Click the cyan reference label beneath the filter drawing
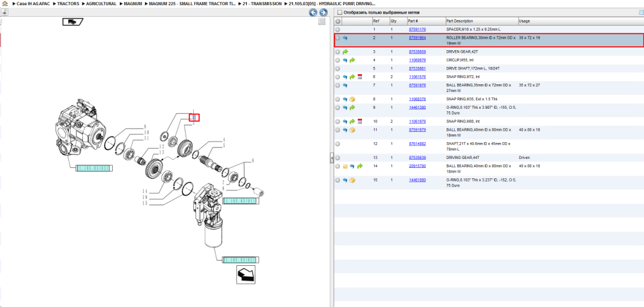Viewport: 644px width, 307px height. [x=241, y=260]
